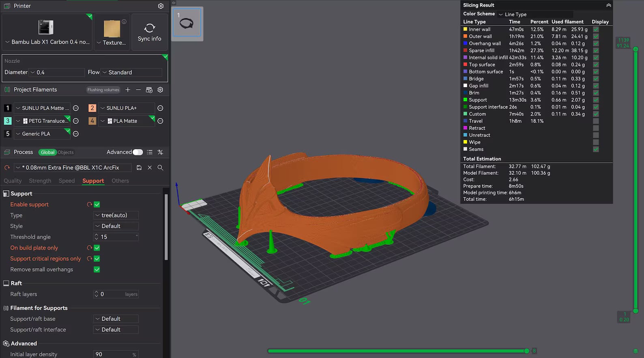Edit PETG Translucent filament preset icon
This screenshot has height=358, width=644.
76,121
